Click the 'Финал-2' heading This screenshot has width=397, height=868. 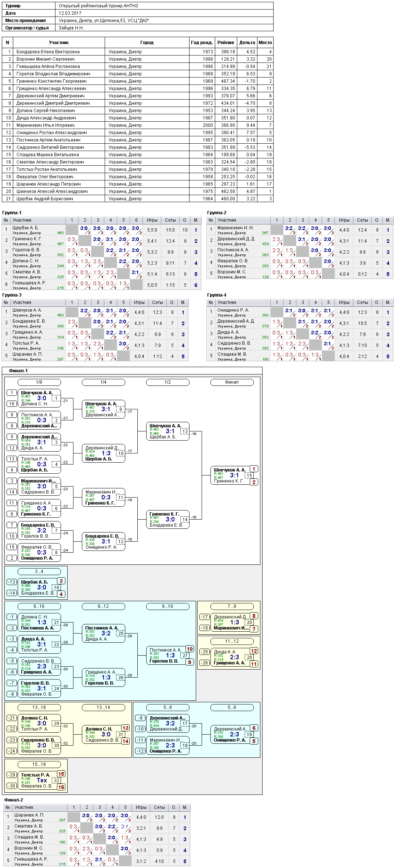pos(14,800)
